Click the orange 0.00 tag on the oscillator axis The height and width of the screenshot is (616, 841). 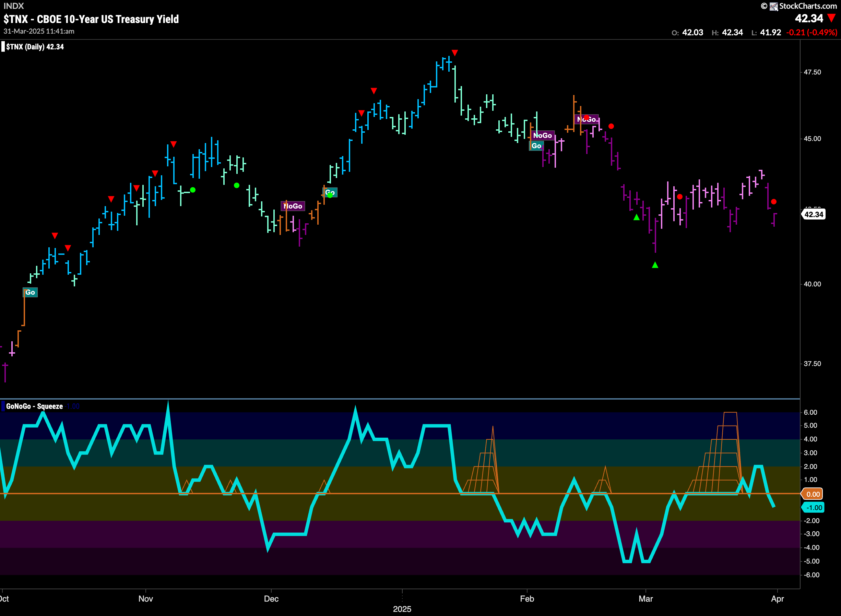point(812,494)
